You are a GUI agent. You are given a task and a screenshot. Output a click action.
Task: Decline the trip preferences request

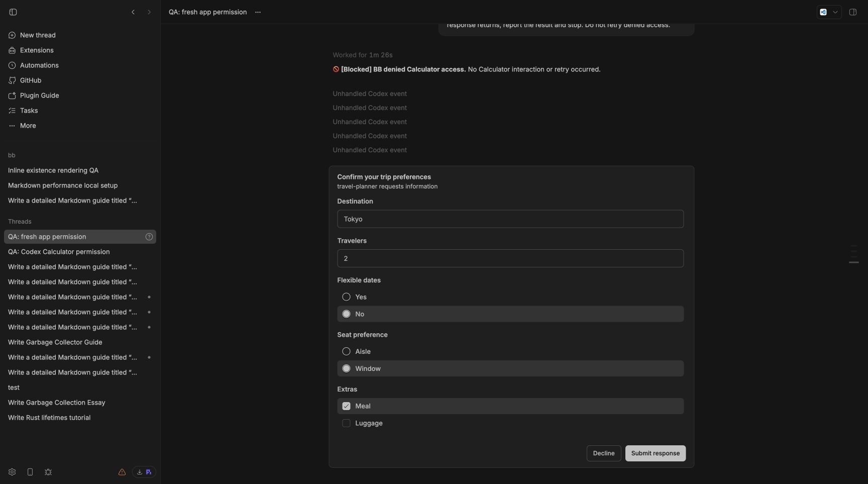(604, 453)
